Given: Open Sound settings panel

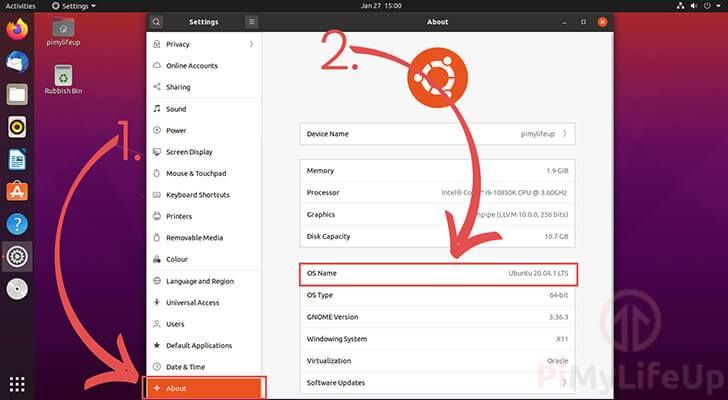Looking at the screenshot, I should point(204,109).
